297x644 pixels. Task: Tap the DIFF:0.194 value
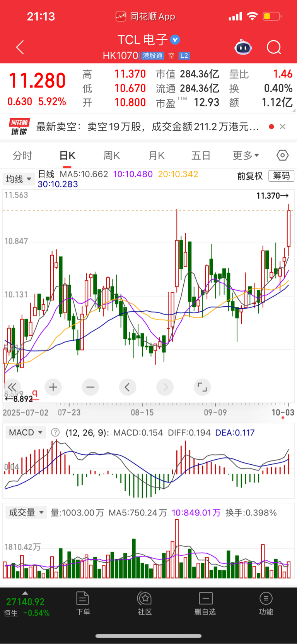(x=189, y=432)
